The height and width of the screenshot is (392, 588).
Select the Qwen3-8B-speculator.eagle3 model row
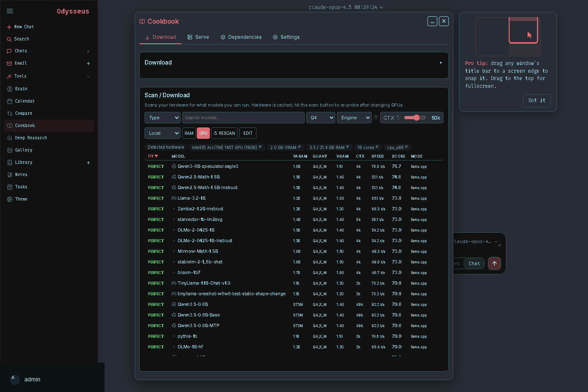tap(294, 167)
